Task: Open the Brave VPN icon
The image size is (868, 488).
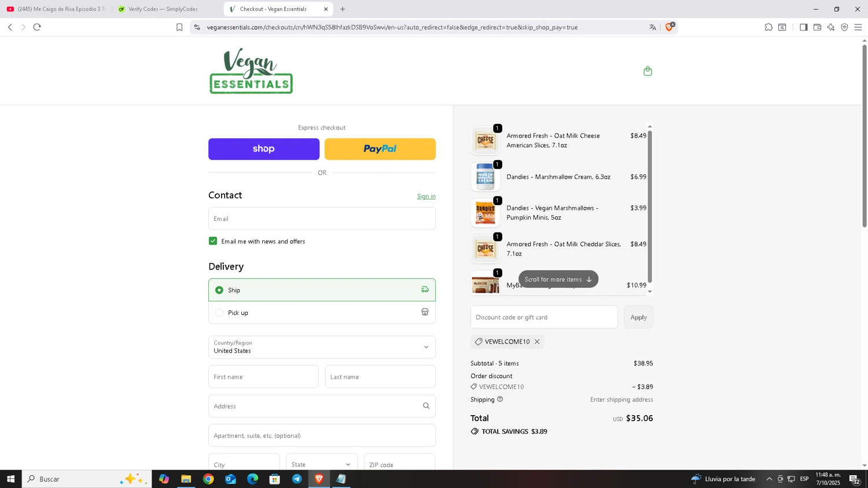Action: 844,27
